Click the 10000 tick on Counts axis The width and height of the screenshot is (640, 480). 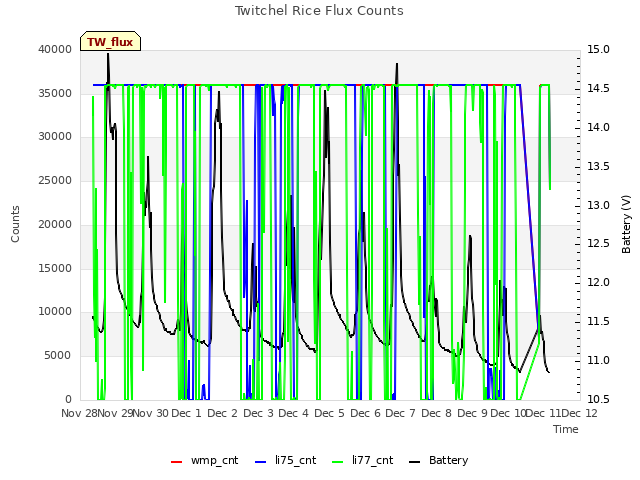click(x=55, y=312)
